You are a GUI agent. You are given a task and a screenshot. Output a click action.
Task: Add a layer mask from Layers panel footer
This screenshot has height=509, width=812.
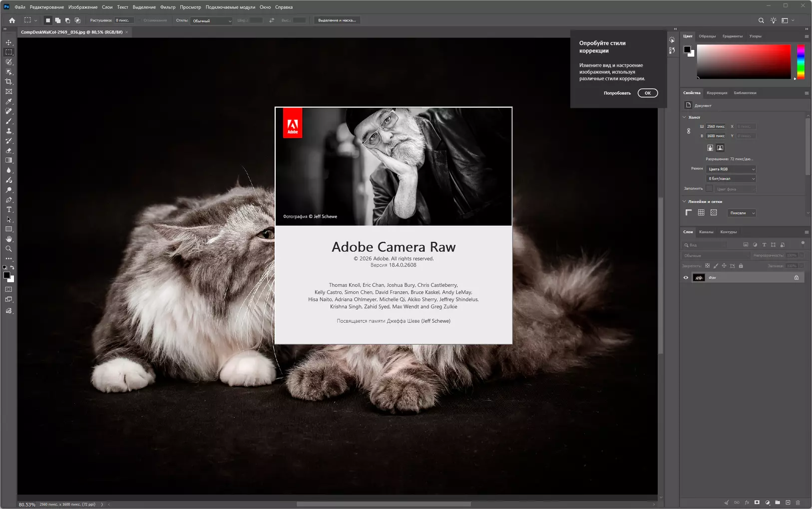pyautogui.click(x=757, y=503)
